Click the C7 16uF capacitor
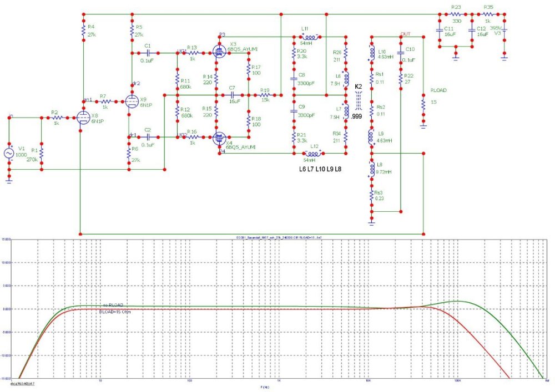Screen dimensions: 555x392 click(x=233, y=95)
